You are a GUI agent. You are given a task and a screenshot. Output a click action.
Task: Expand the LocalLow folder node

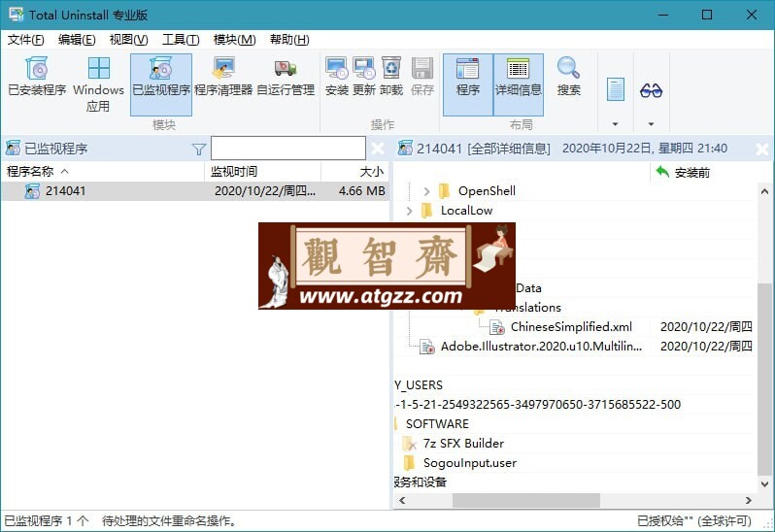409,211
